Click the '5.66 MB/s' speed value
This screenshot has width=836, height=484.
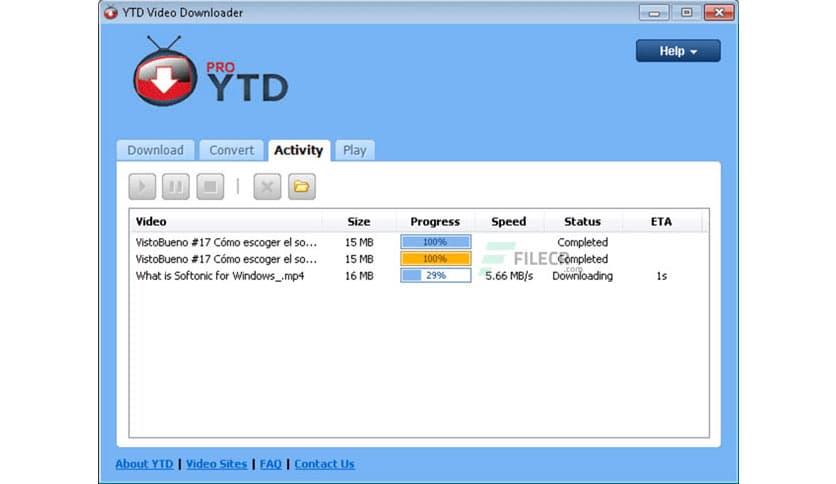509,276
